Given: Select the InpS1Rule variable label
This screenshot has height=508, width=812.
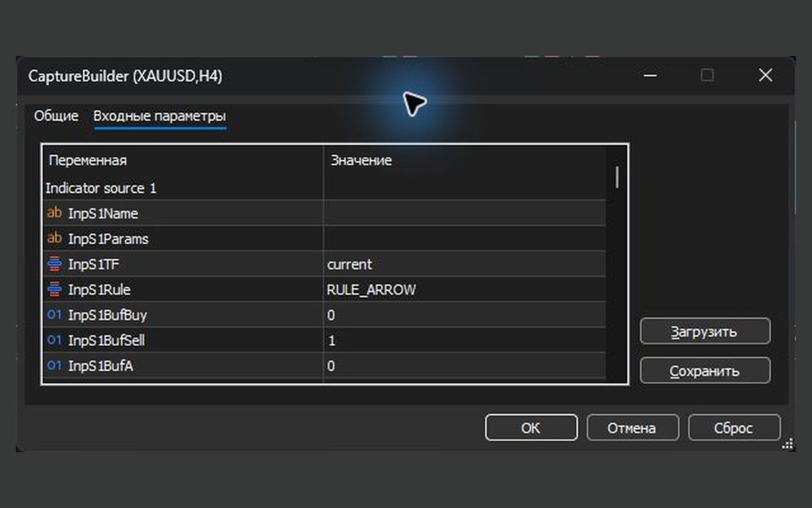Looking at the screenshot, I should (x=100, y=290).
